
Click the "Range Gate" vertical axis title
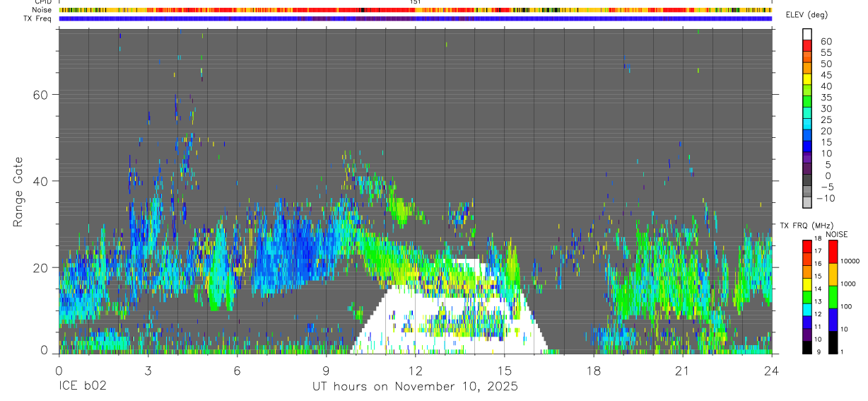click(18, 191)
